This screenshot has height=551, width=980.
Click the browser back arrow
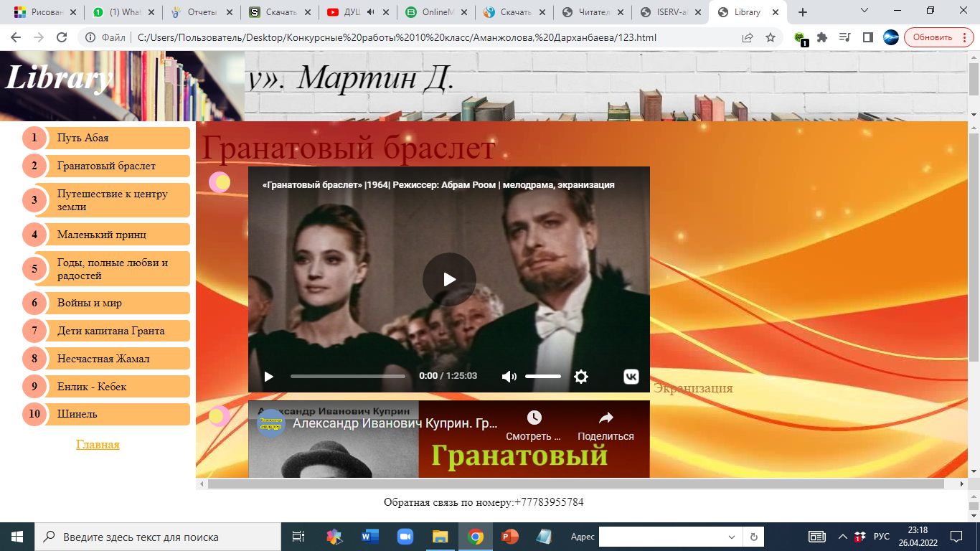(x=16, y=37)
